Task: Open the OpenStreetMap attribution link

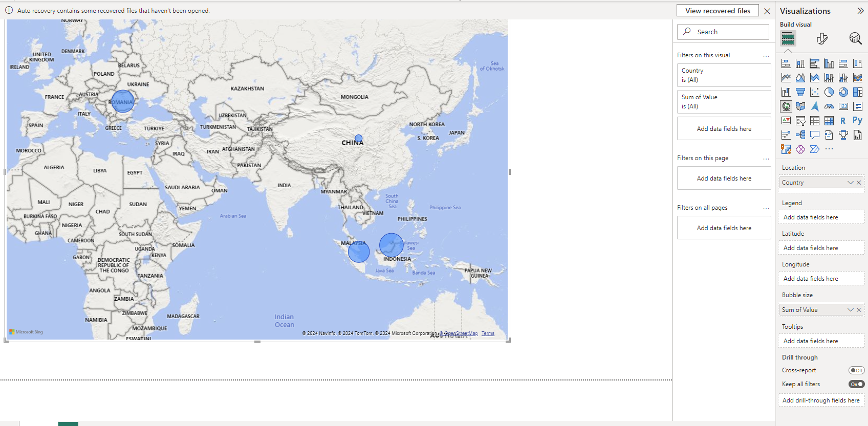Action: coord(459,333)
